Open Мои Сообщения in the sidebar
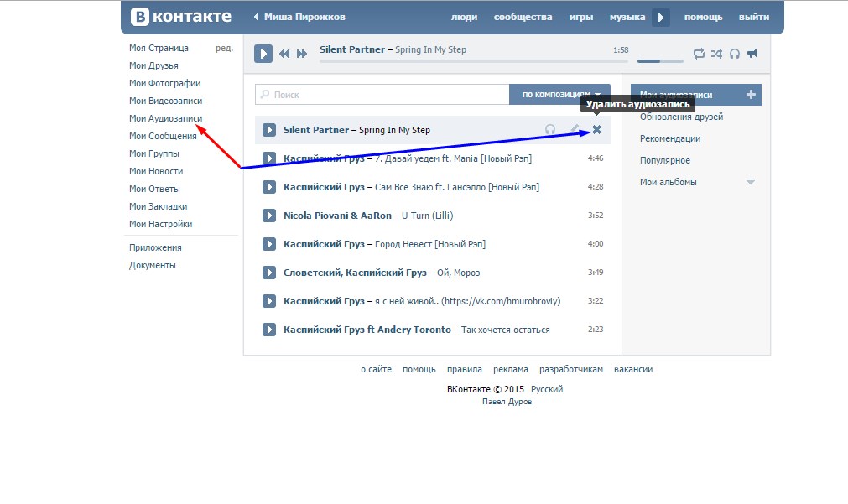 tap(163, 137)
